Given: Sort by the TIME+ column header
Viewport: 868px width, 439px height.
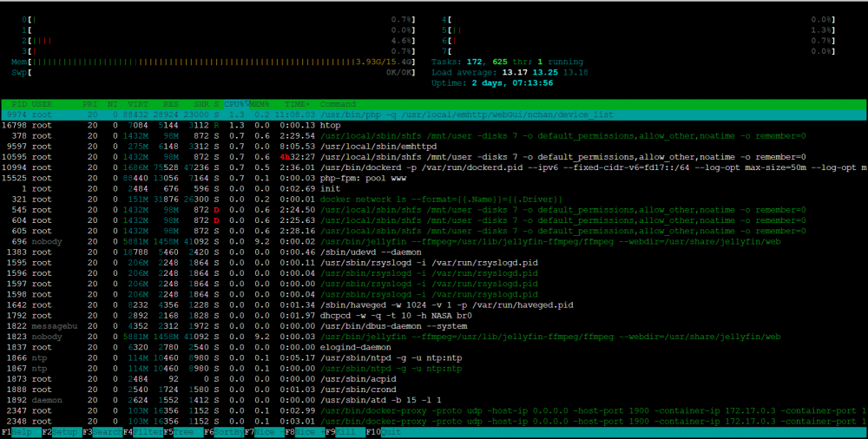Looking at the screenshot, I should 298,104.
